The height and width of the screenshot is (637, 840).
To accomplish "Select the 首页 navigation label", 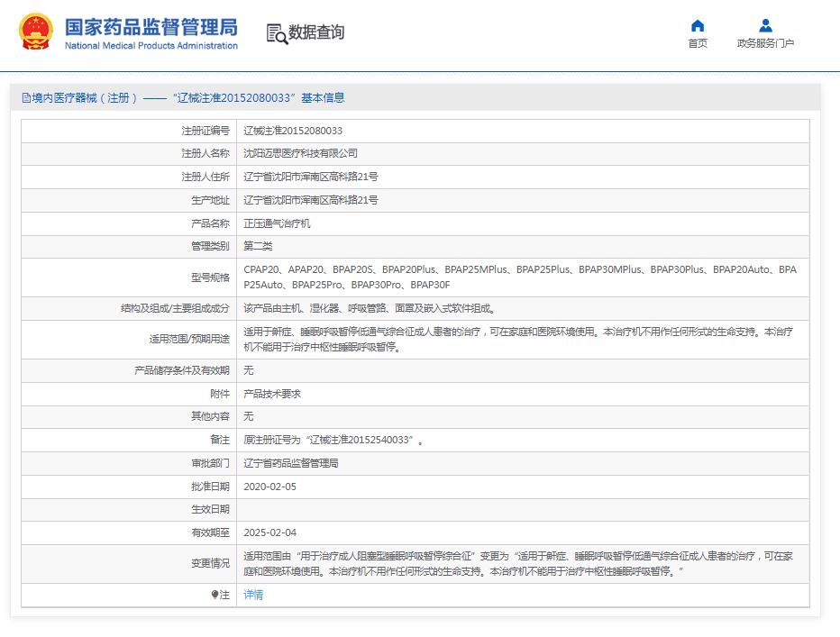I will pos(698,41).
